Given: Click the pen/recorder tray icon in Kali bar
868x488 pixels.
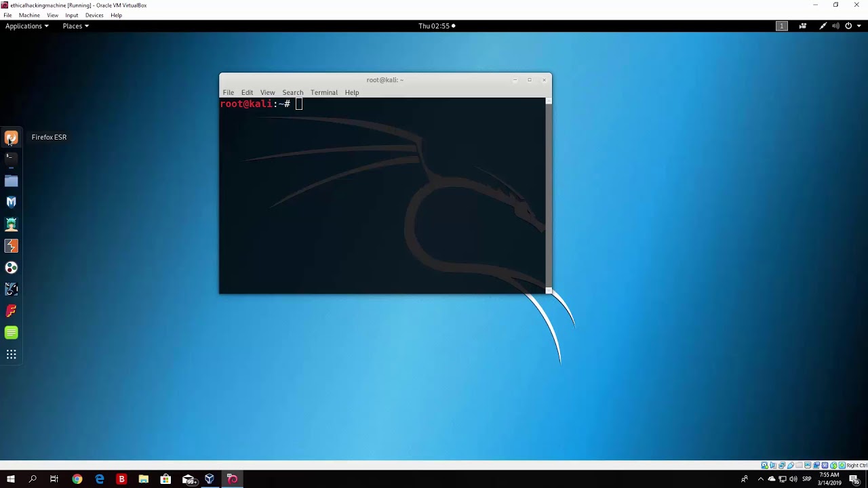Looking at the screenshot, I should (823, 26).
